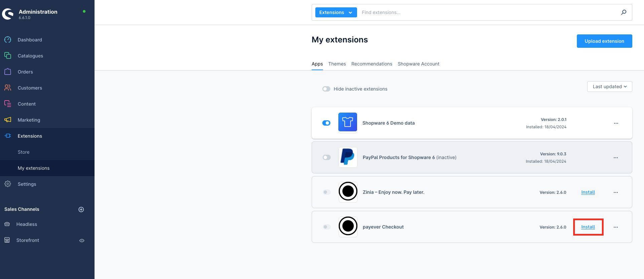This screenshot has width=644, height=279.
Task: Click the Administration 6.6.1.0 title
Action: point(38,14)
